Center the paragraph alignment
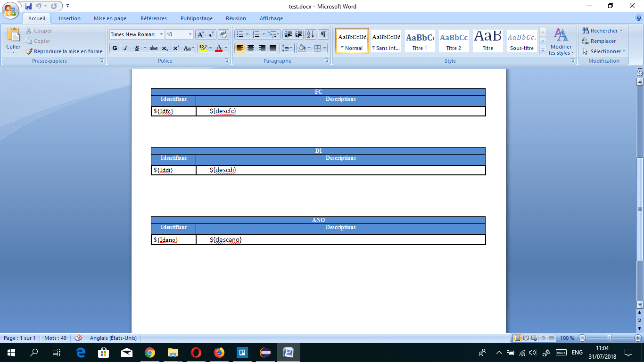Image resolution: width=644 pixels, height=362 pixels. coord(250,48)
